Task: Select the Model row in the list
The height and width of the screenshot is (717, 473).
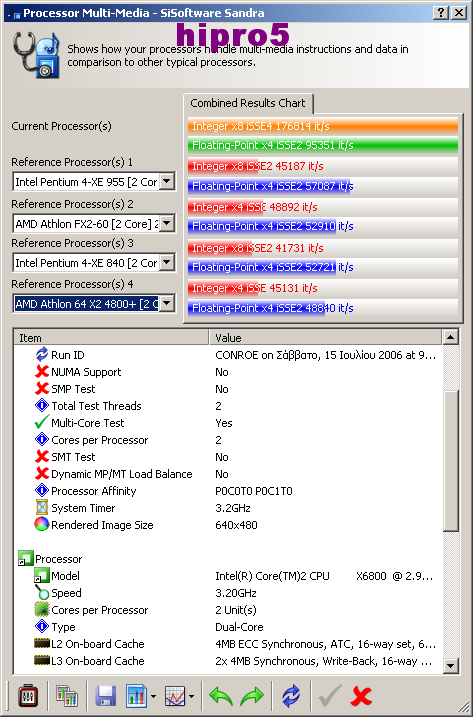Action: 228,576
